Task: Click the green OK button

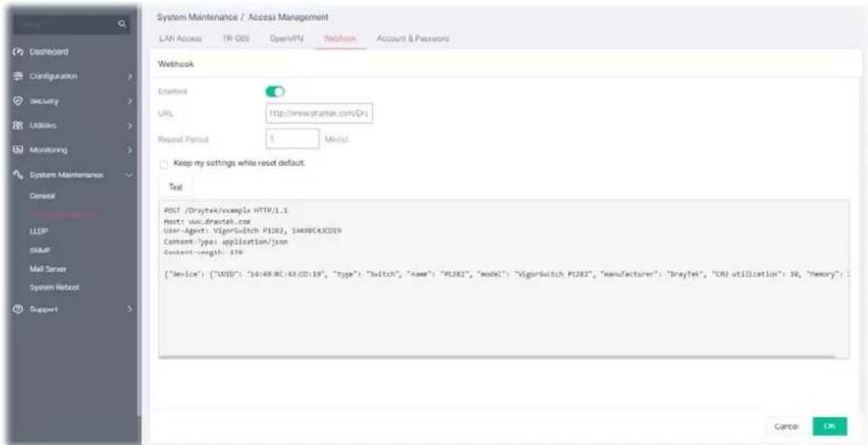Action: 830,426
